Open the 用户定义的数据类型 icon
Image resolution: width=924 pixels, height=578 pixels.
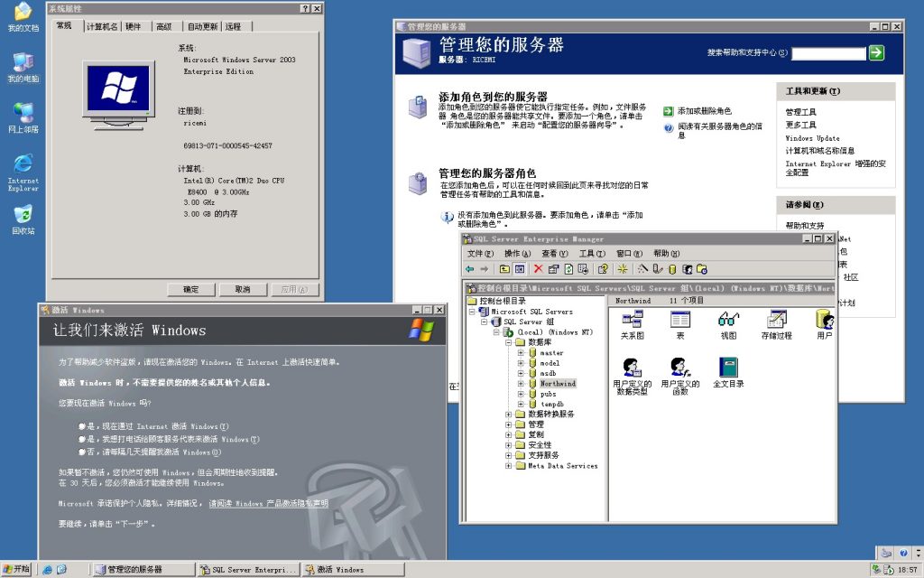click(x=633, y=376)
